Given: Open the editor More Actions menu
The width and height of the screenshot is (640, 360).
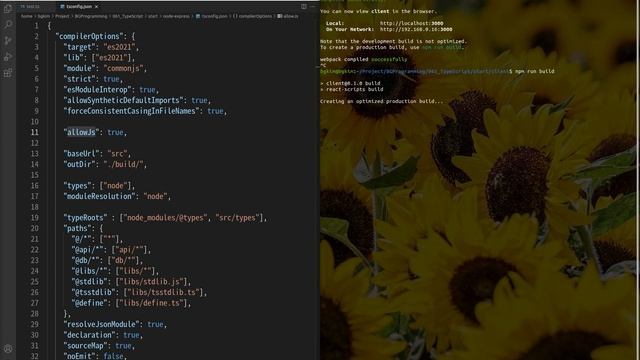Looking at the screenshot, I should pyautogui.click(x=313, y=7).
